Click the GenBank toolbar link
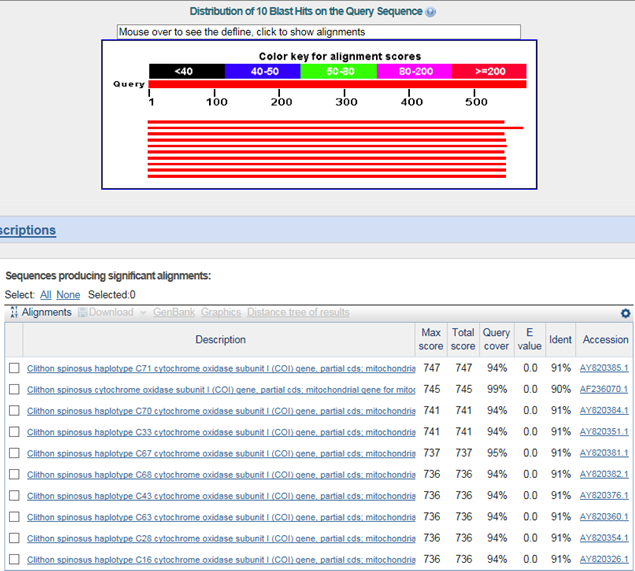The width and height of the screenshot is (635, 571). [174, 312]
